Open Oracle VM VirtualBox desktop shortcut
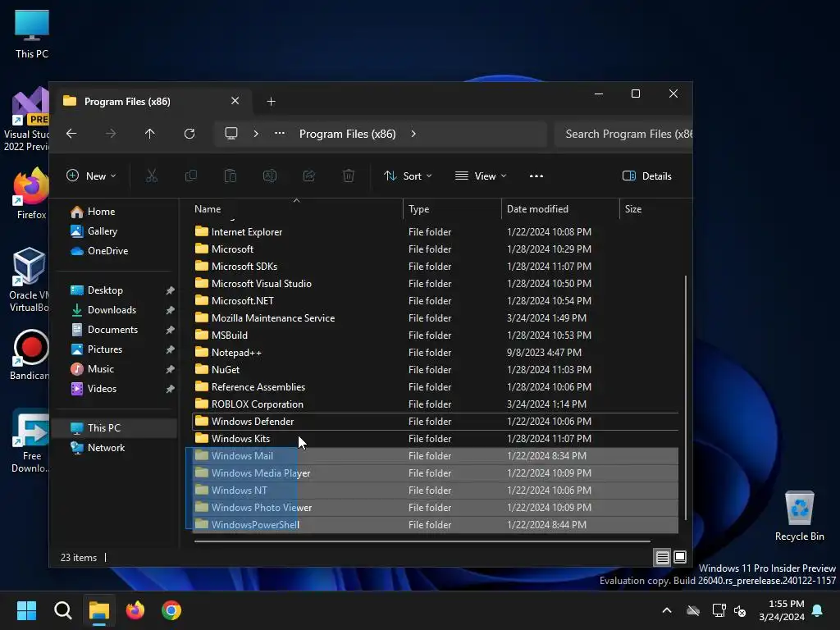Viewport: 840px width, 630px height. (x=30, y=280)
